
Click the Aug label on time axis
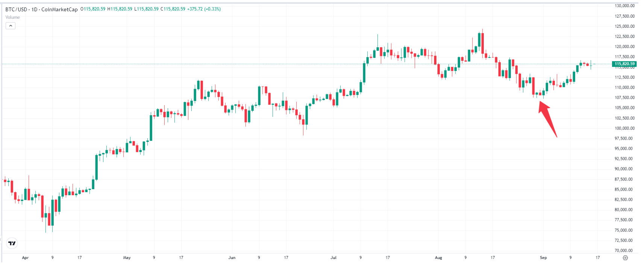(438, 258)
